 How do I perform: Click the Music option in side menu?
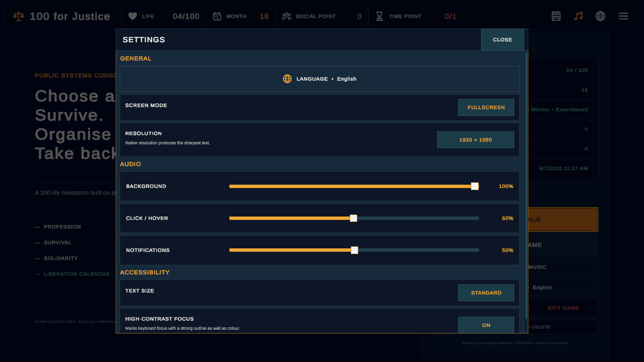click(562, 267)
